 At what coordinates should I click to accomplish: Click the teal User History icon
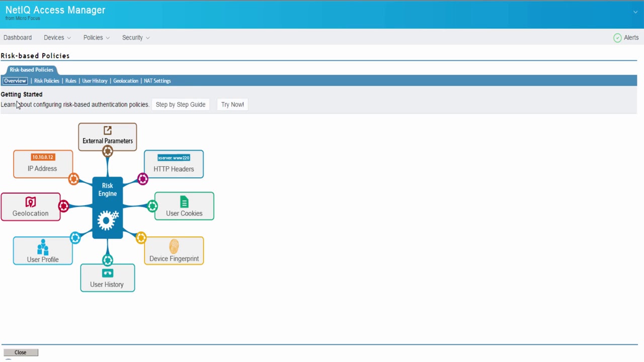click(107, 274)
